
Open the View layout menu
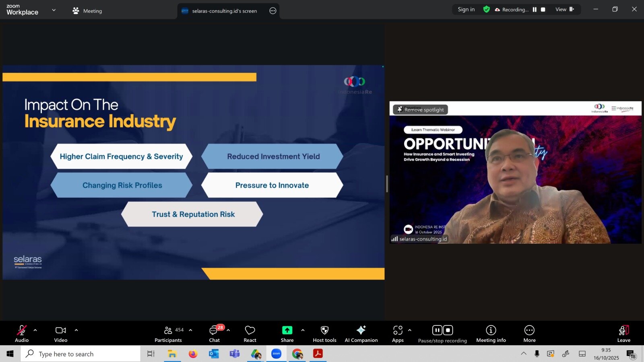[564, 10]
